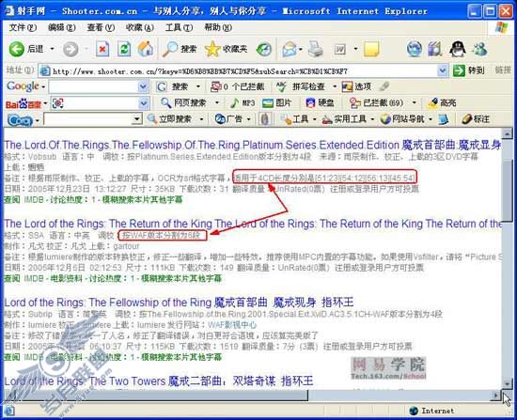Open the WAF影视中心 site link
The height and width of the screenshot is (420, 517).
pos(232,325)
